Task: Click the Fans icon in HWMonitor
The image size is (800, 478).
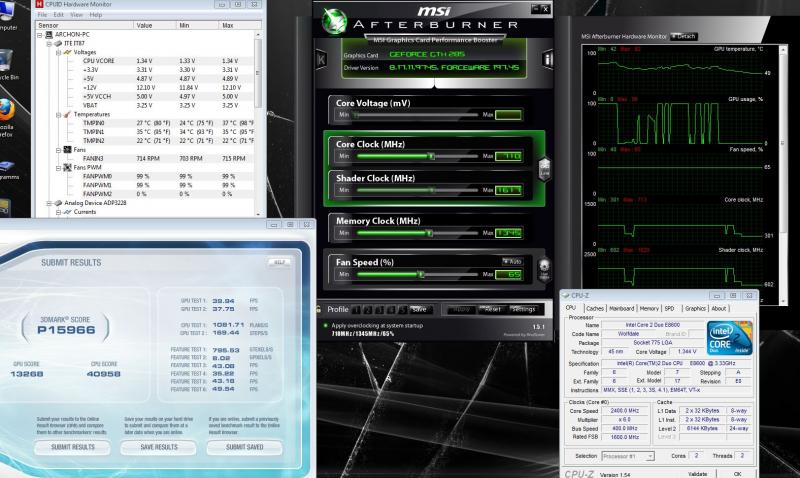Action: coord(67,150)
